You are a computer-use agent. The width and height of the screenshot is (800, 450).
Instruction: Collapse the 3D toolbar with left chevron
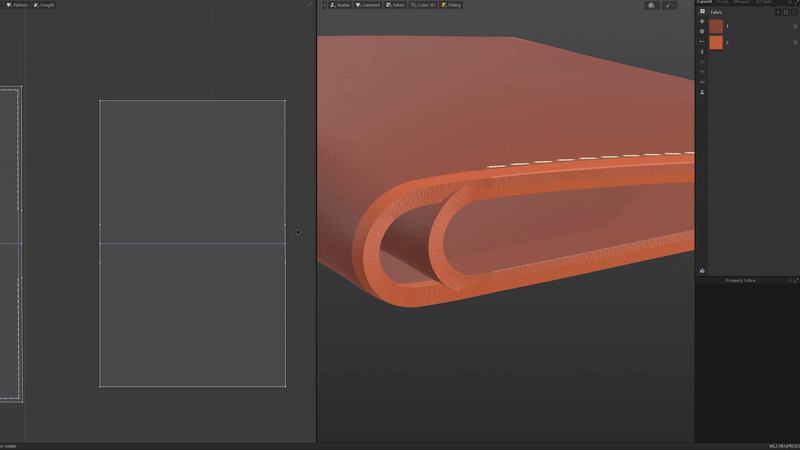324,5
